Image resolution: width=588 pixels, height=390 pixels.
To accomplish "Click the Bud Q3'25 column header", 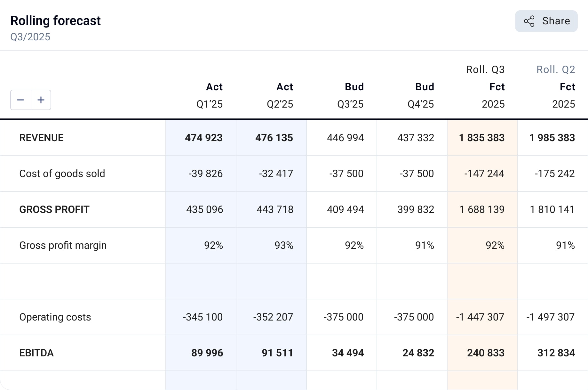I will (x=351, y=95).
